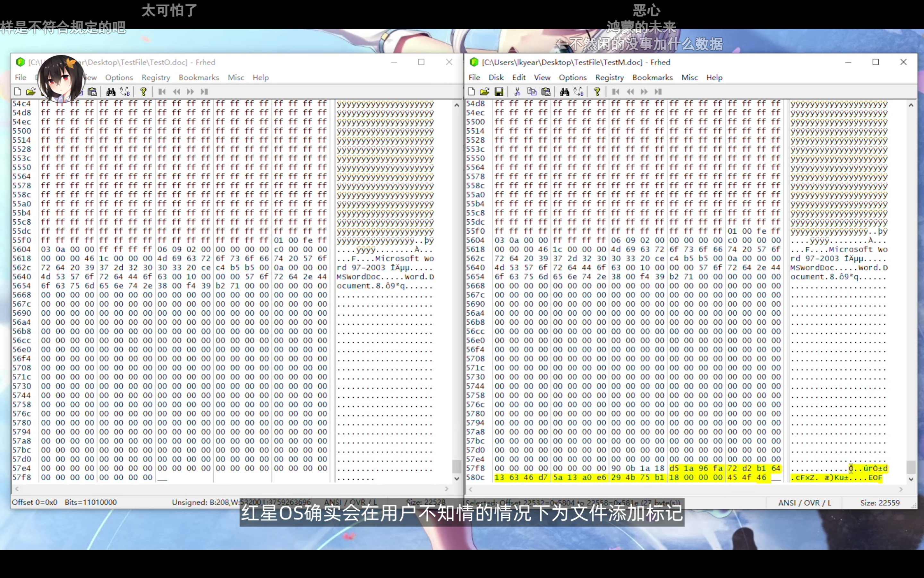Open View menu in TestM.doc window
Viewport: 924px width, 578px height.
[542, 78]
